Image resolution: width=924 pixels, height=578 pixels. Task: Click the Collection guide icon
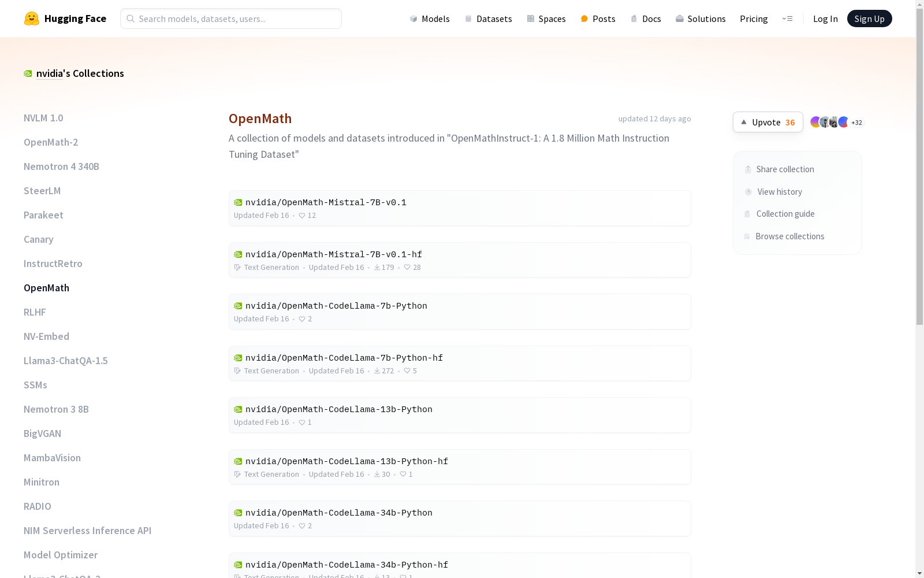[747, 213]
